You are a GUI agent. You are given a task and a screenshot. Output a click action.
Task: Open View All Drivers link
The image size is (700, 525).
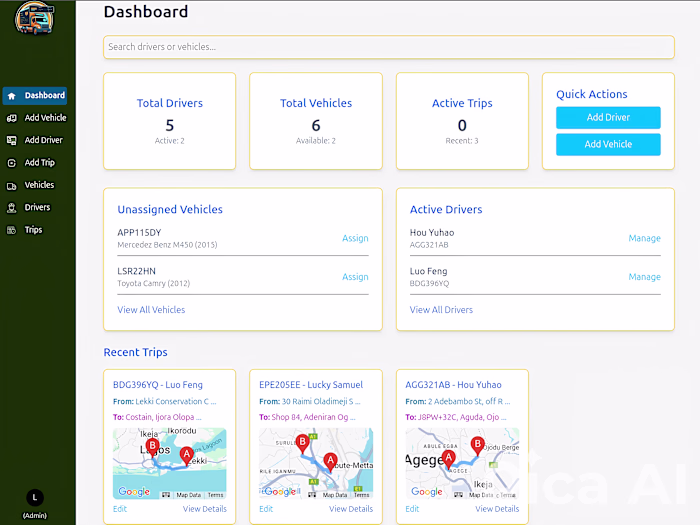point(441,310)
